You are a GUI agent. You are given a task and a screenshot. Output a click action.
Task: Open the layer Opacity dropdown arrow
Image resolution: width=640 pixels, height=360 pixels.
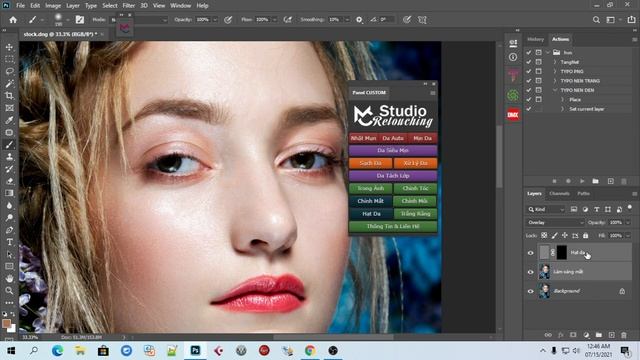628,222
